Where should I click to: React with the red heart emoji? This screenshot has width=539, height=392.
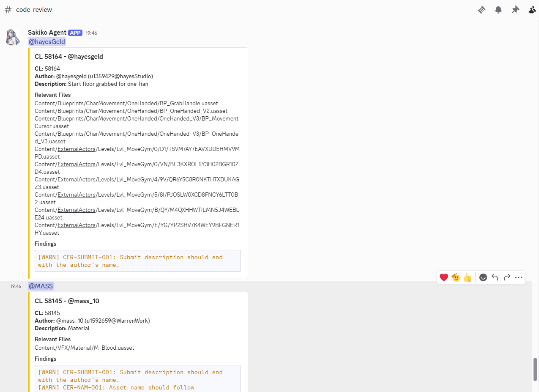pyautogui.click(x=443, y=277)
